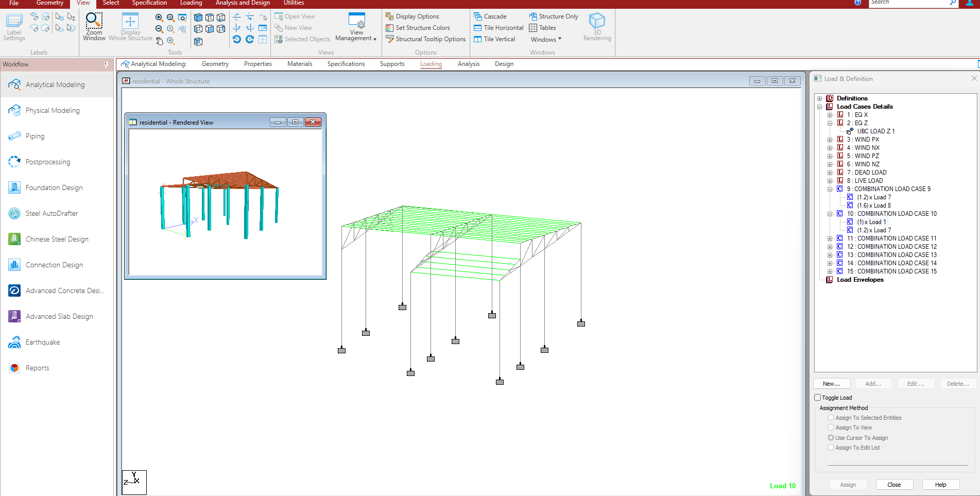Viewport: 980px width, 496px height.
Task: Open the Windows dropdown in the ribbon
Action: point(546,39)
